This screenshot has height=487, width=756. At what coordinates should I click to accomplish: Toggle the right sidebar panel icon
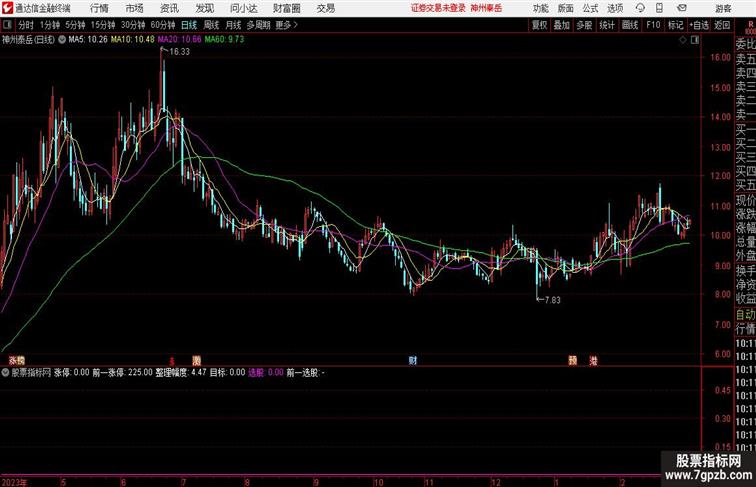tap(695, 40)
